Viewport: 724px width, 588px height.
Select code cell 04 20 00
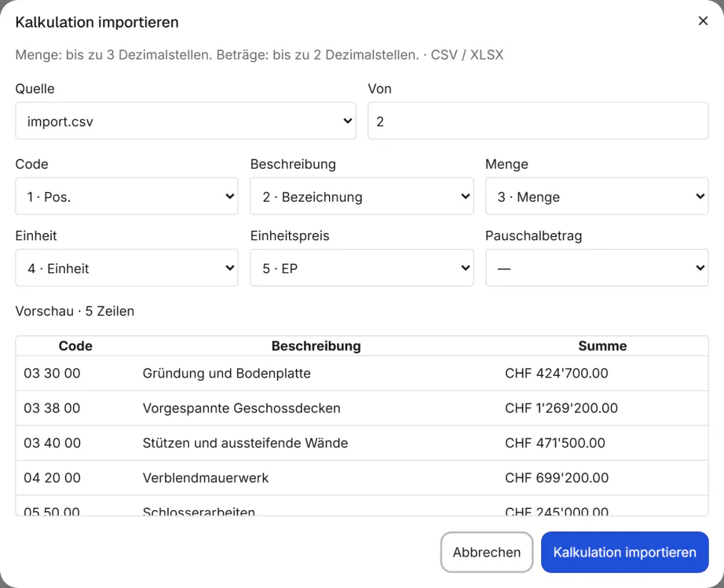(x=52, y=477)
